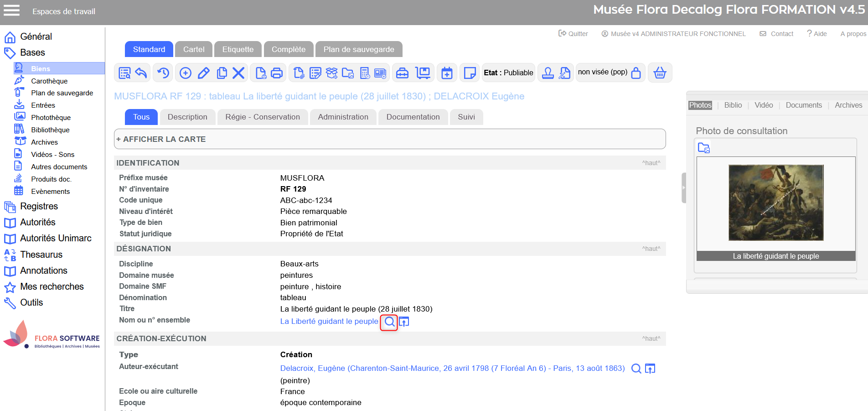Collapse the right photo panel handle
The image size is (868, 411).
[x=683, y=187]
